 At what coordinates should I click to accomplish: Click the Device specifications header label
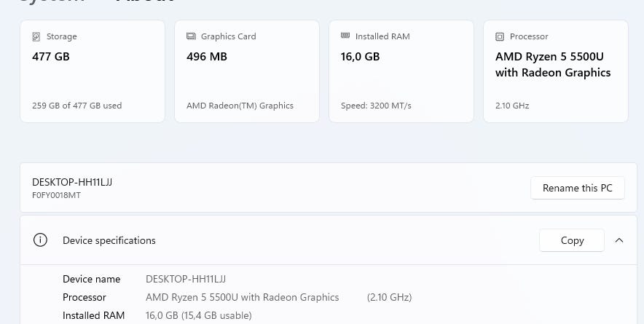[x=109, y=240]
